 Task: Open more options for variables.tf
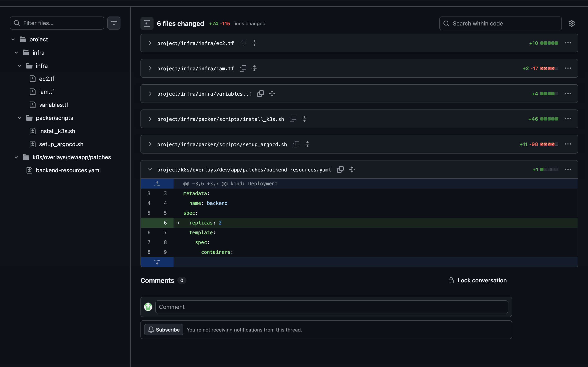tap(568, 94)
